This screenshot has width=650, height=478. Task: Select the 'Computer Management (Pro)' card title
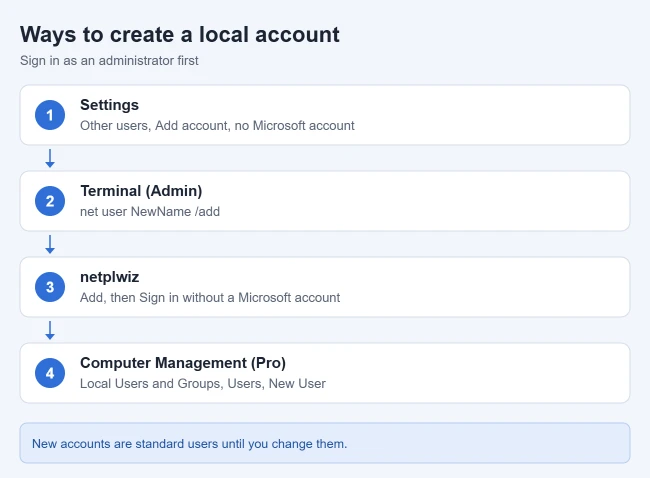pos(183,363)
